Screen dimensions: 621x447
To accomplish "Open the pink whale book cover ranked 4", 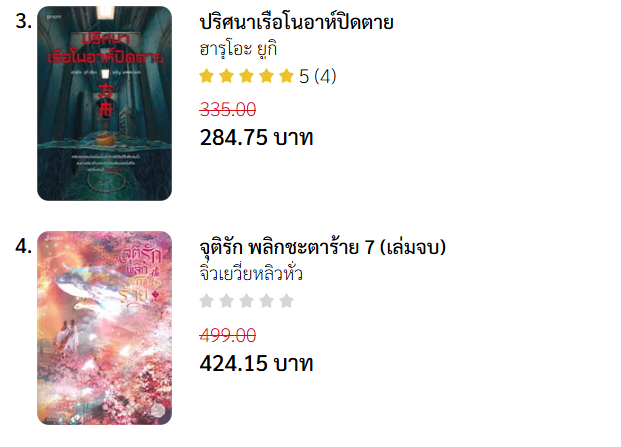I will coord(105,328).
